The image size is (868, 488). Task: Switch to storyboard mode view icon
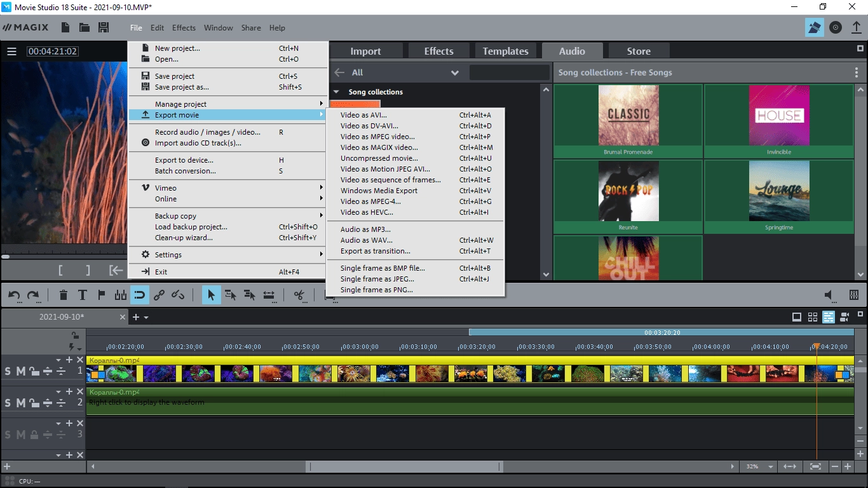(x=797, y=317)
